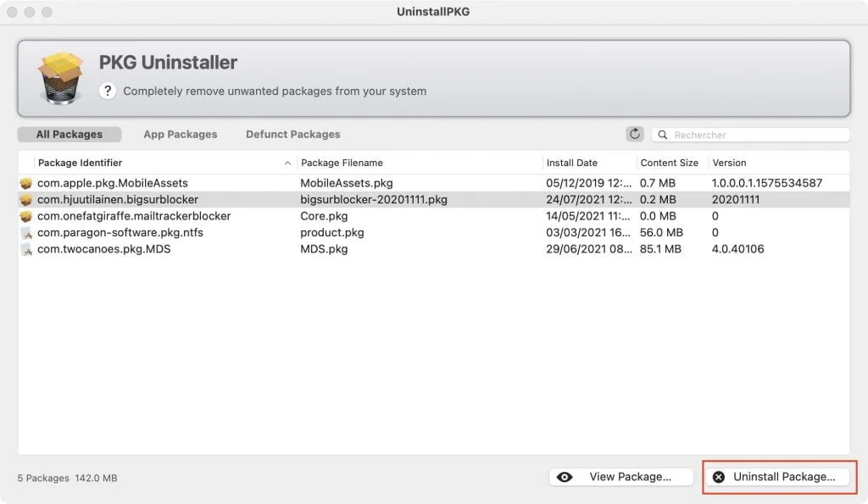Screen dimensions: 868x504
Task: Sort by Version column header
Action: tap(729, 163)
